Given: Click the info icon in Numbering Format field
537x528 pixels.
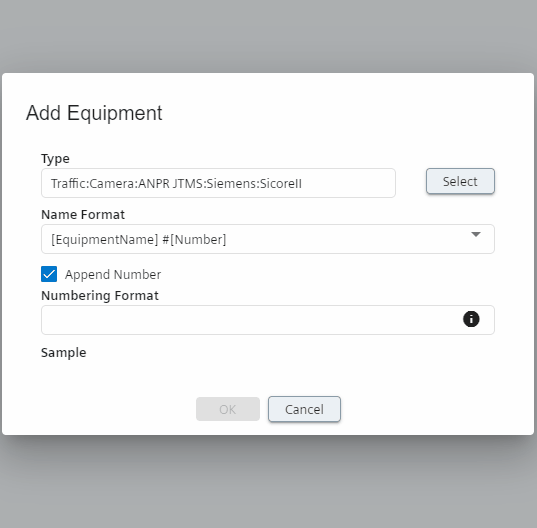Looking at the screenshot, I should point(471,319).
